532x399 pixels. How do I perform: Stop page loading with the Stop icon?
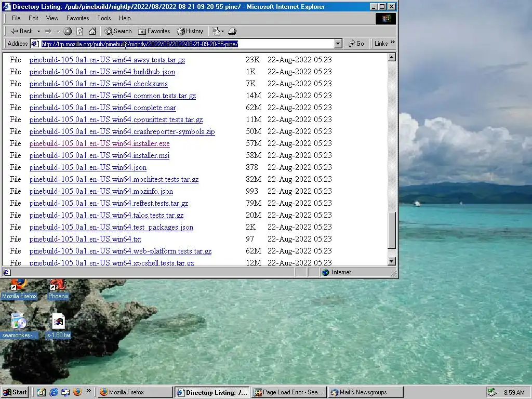68,31
